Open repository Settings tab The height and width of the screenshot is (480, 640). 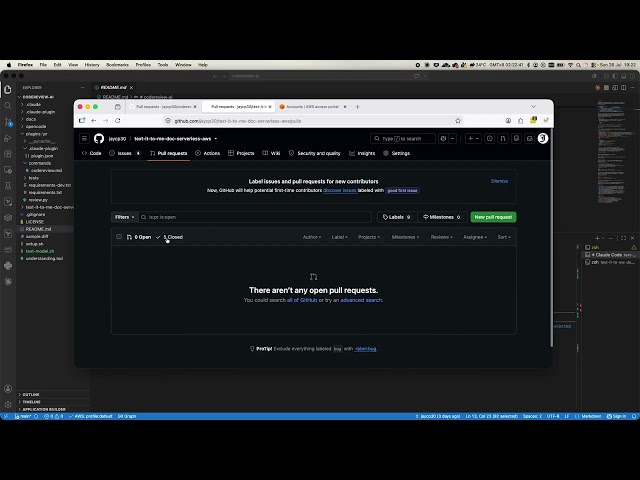pos(396,153)
